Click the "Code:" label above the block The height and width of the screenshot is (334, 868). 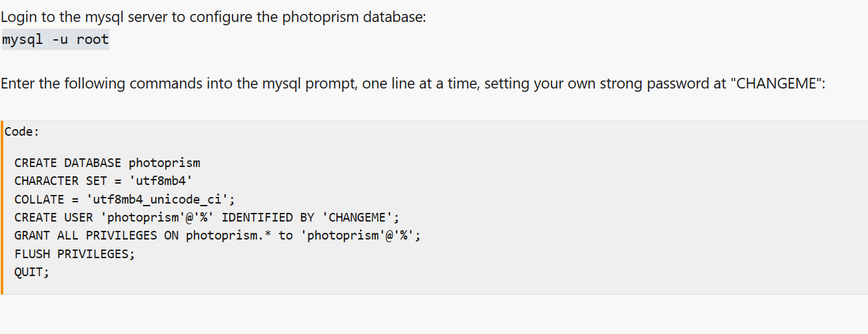click(22, 132)
